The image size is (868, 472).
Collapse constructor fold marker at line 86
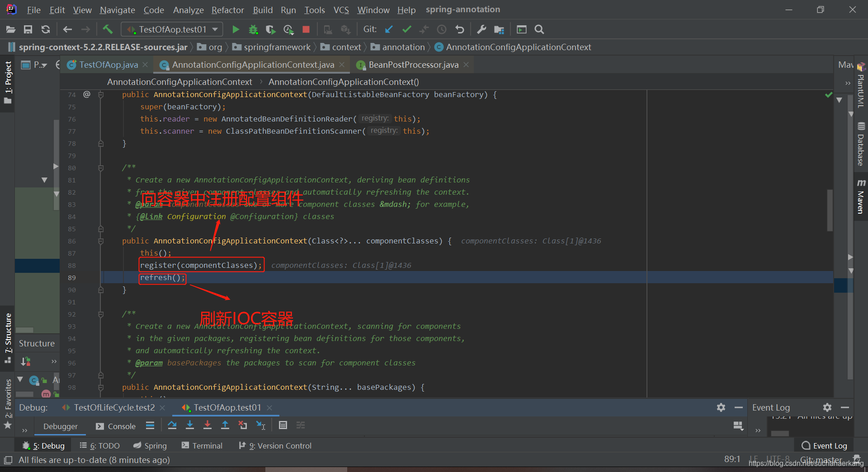(x=101, y=241)
